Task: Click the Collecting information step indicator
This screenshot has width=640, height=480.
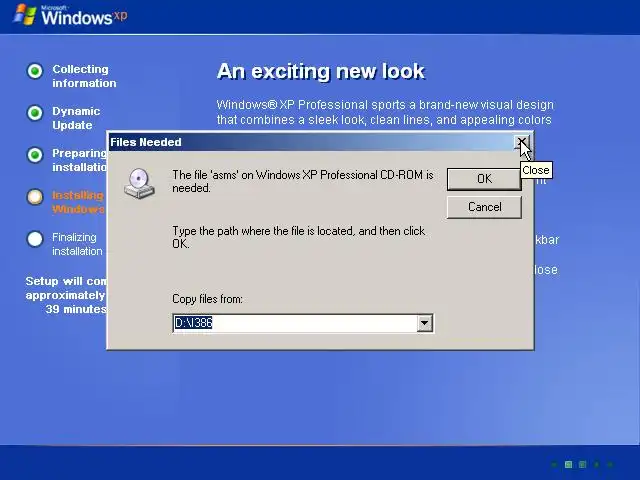Action: [x=35, y=71]
